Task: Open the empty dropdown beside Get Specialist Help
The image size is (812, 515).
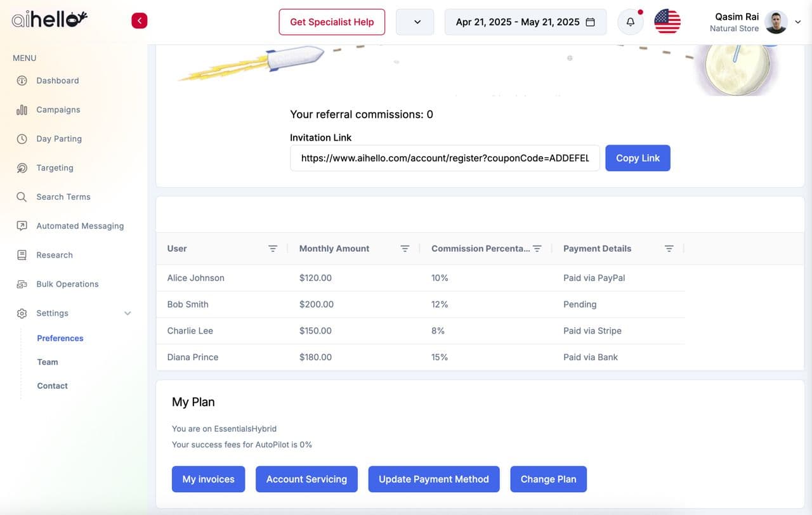Action: [x=415, y=22]
